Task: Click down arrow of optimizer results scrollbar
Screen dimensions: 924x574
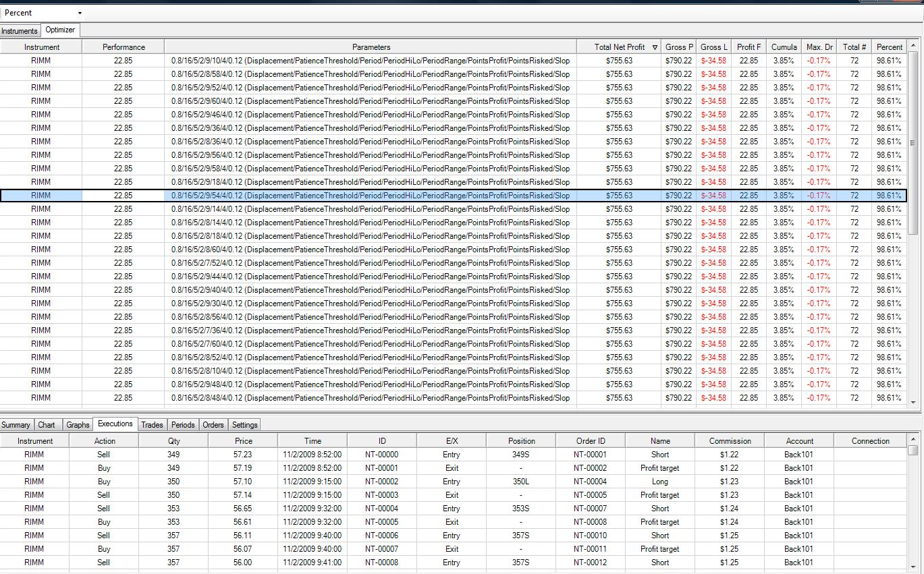Action: 914,402
